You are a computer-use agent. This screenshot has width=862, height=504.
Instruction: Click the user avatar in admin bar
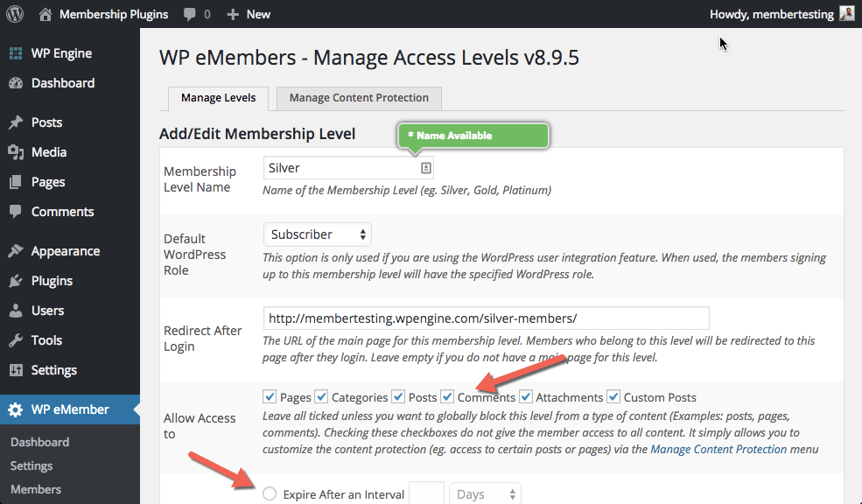846,14
